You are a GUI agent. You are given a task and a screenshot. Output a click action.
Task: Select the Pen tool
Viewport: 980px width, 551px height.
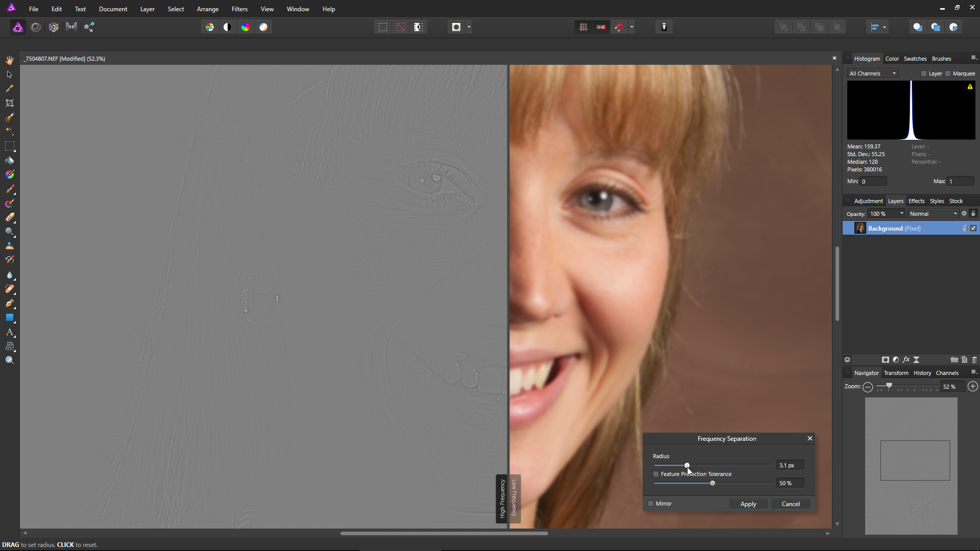point(10,303)
